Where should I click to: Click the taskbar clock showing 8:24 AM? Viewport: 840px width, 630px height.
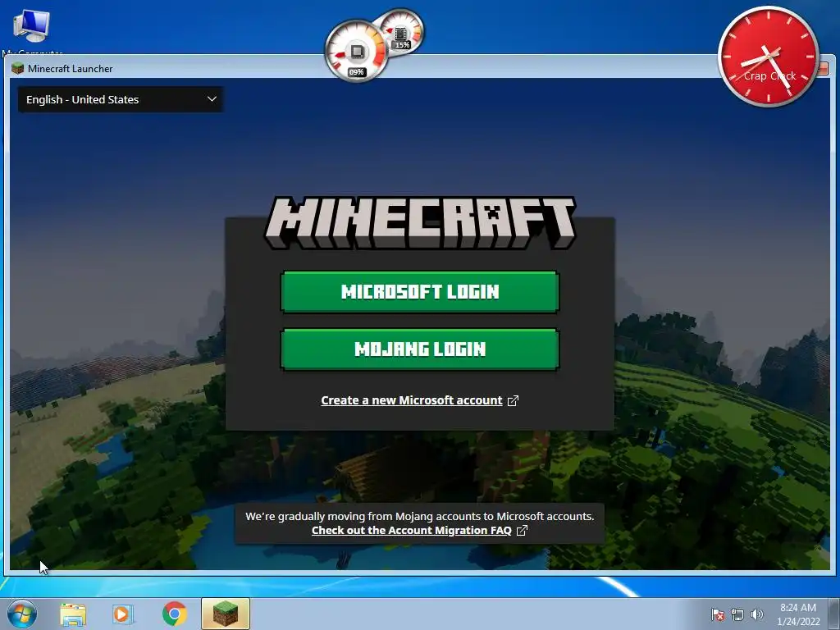point(798,614)
